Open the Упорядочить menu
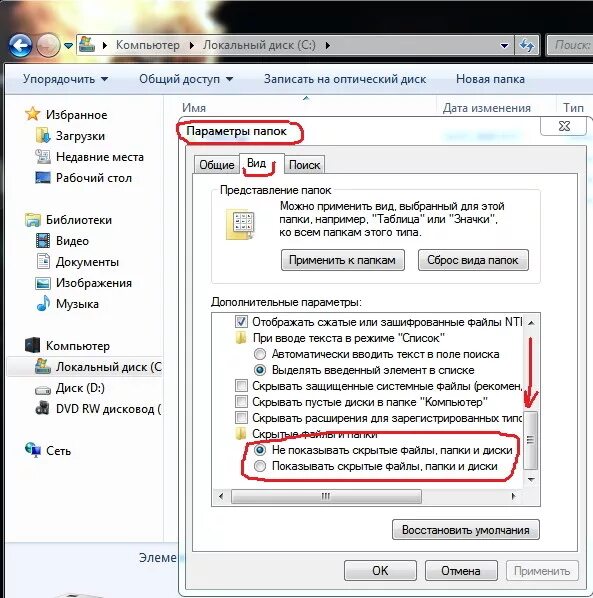Viewport: 593px width, 598px height. [65, 79]
